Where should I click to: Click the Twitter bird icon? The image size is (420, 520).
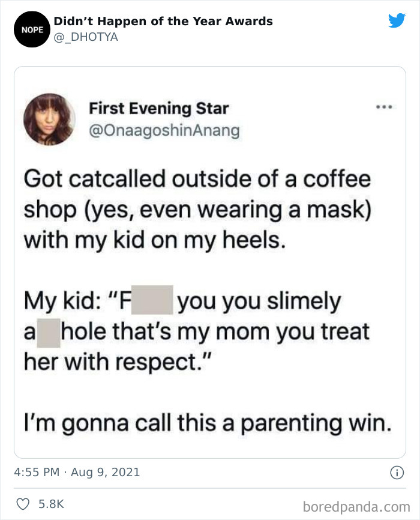coord(398,20)
